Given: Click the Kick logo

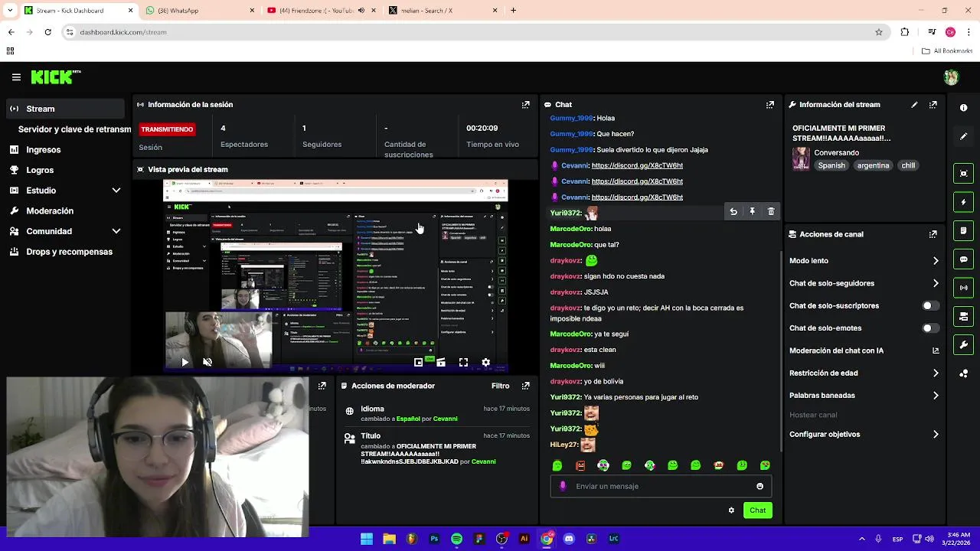Looking at the screenshot, I should [55, 77].
